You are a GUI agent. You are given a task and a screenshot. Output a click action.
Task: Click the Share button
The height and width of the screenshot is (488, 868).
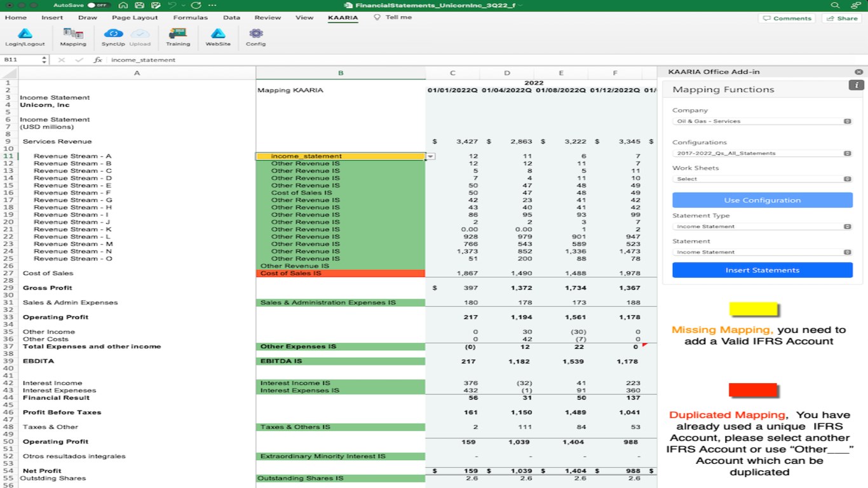point(841,18)
